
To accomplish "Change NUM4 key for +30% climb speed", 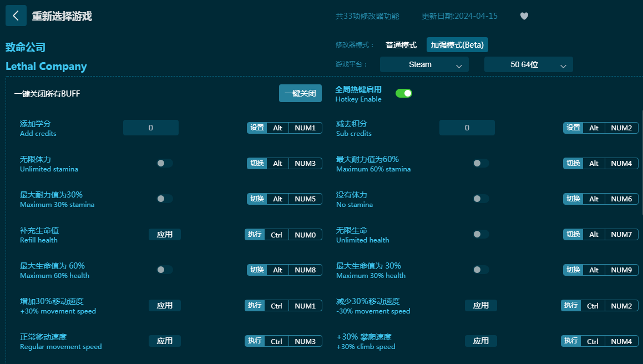I will (621, 341).
